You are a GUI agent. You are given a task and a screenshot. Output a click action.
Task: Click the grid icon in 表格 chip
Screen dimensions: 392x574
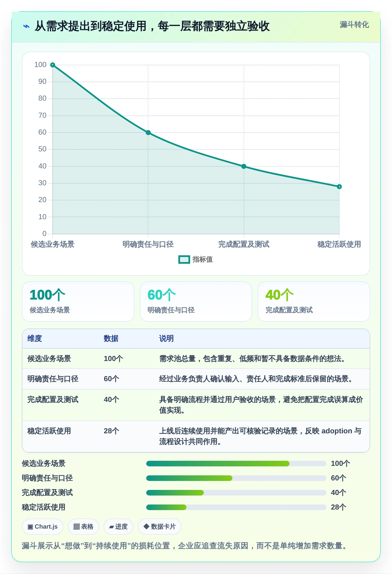(76, 527)
